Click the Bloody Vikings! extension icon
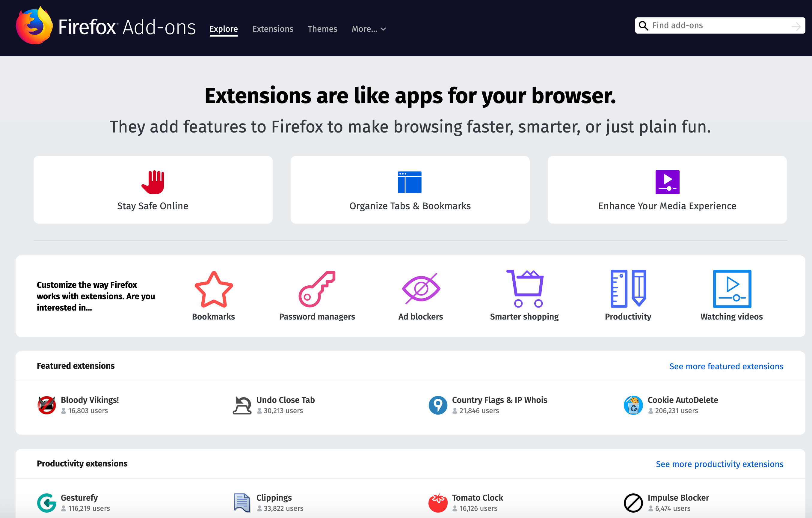Viewport: 812px width, 518px height. tap(46, 405)
